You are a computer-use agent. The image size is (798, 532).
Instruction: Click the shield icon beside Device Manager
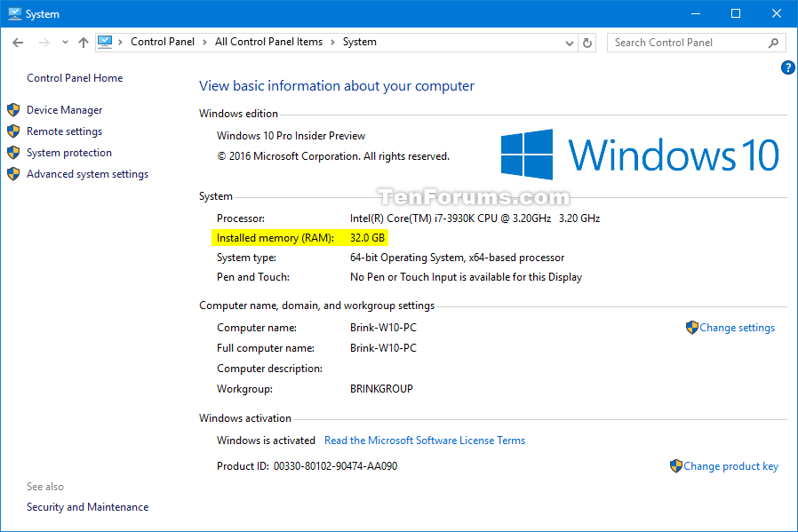13,110
